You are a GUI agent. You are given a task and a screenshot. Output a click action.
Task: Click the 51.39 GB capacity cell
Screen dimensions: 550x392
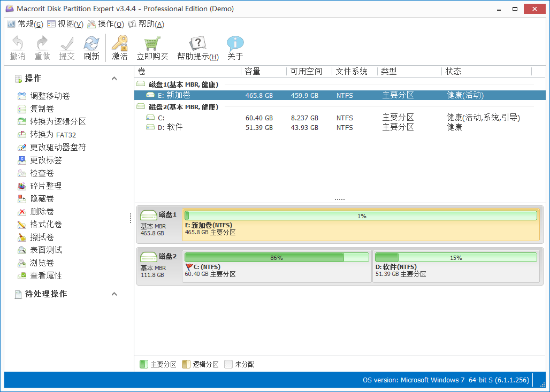pos(259,128)
